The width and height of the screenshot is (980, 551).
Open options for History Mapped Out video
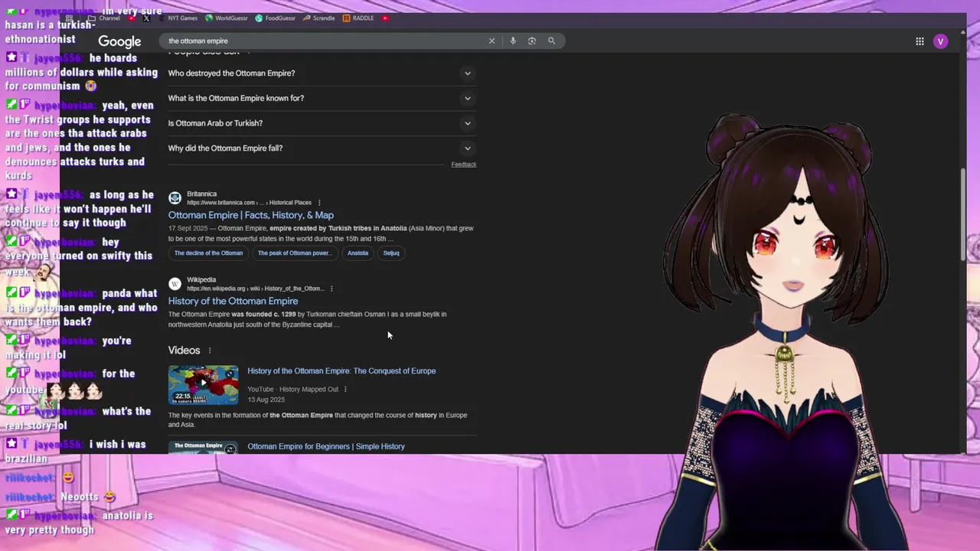(345, 390)
